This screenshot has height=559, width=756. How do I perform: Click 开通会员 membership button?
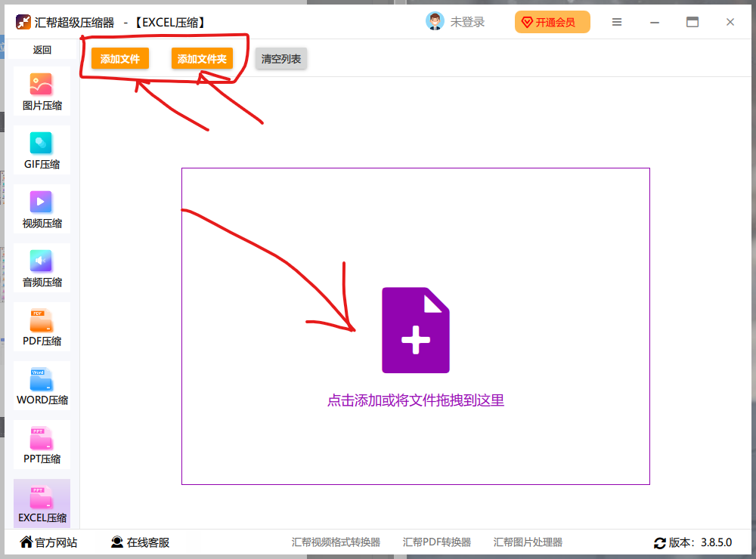pos(553,22)
